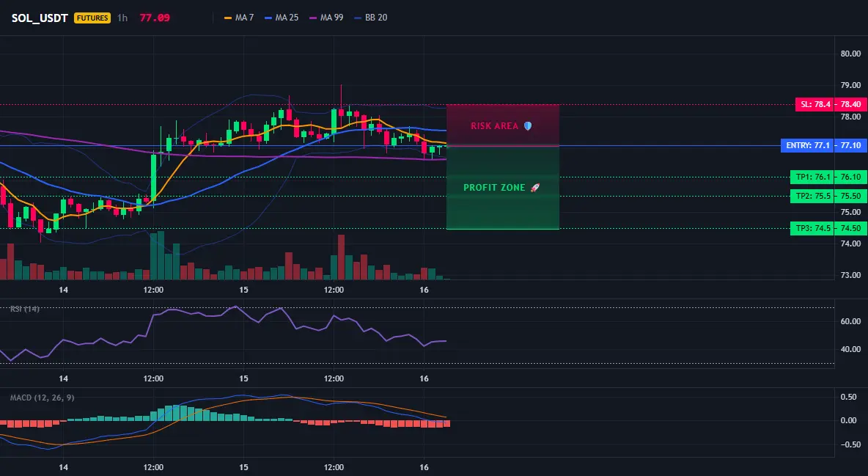868x476 pixels.
Task: Click the TP1: 76.1 target tag
Action: (x=812, y=177)
